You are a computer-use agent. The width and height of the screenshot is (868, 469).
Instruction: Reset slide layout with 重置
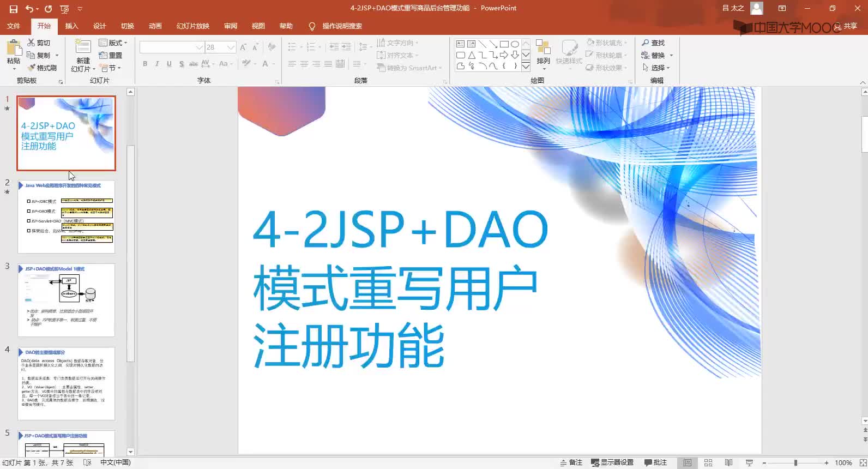(x=110, y=55)
